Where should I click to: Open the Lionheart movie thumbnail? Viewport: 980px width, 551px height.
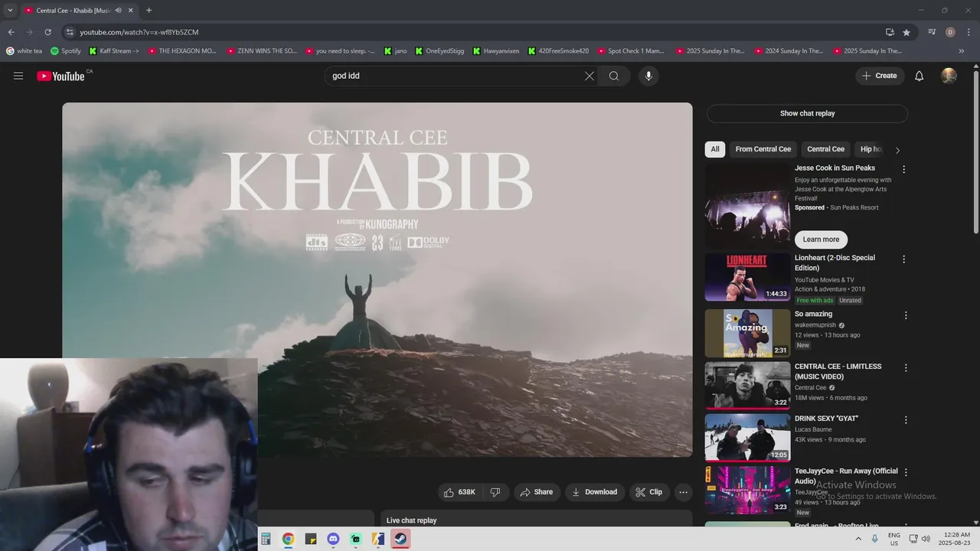point(747,277)
